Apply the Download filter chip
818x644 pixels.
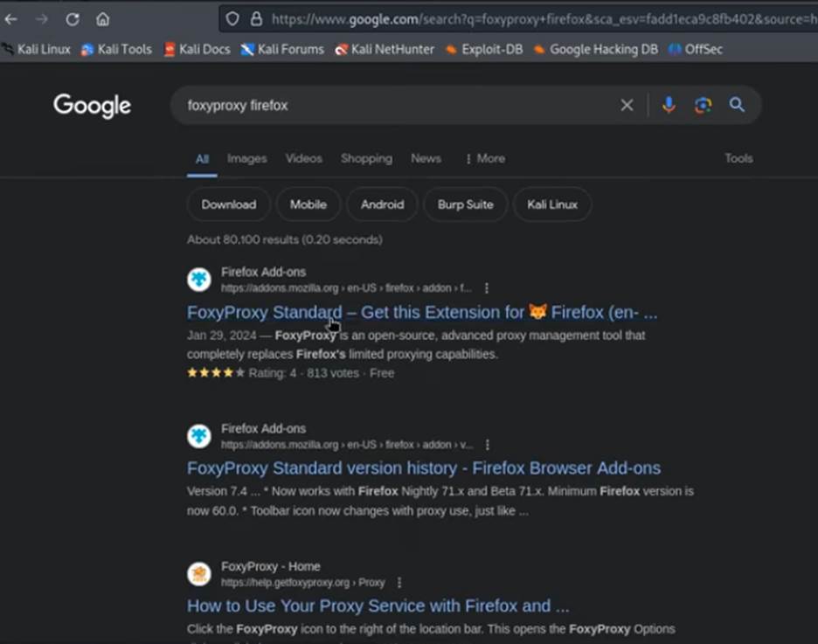(x=228, y=204)
